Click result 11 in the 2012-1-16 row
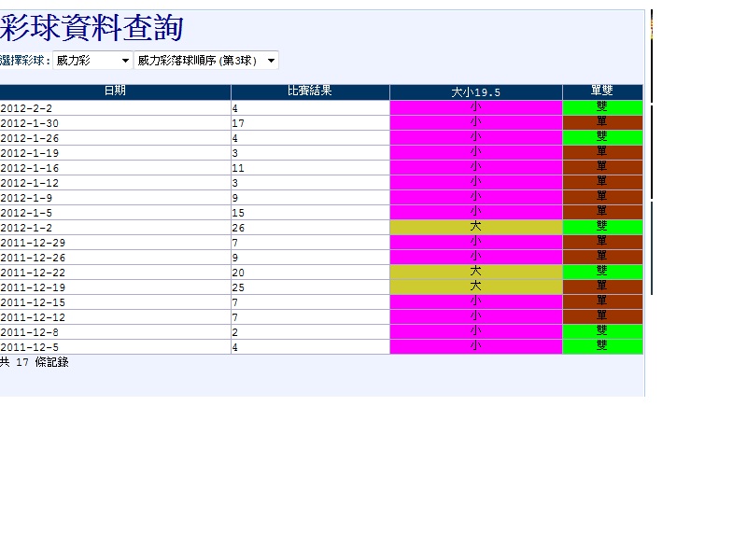Viewport: 747px width, 560px height. click(x=310, y=168)
